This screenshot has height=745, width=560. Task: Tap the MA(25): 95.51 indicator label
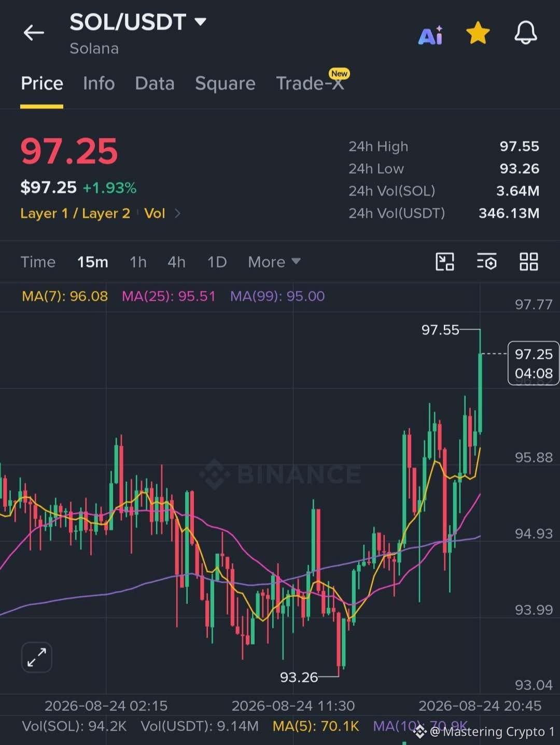point(169,296)
